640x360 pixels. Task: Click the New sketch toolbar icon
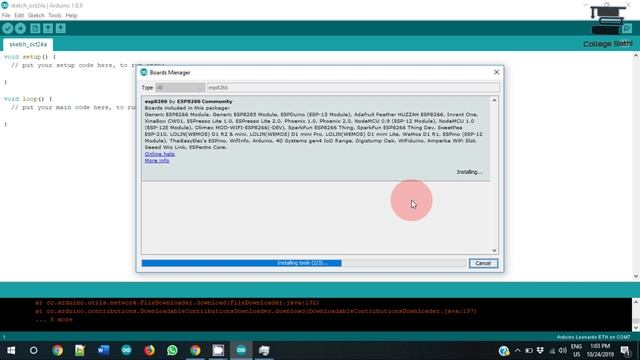pyautogui.click(x=35, y=28)
